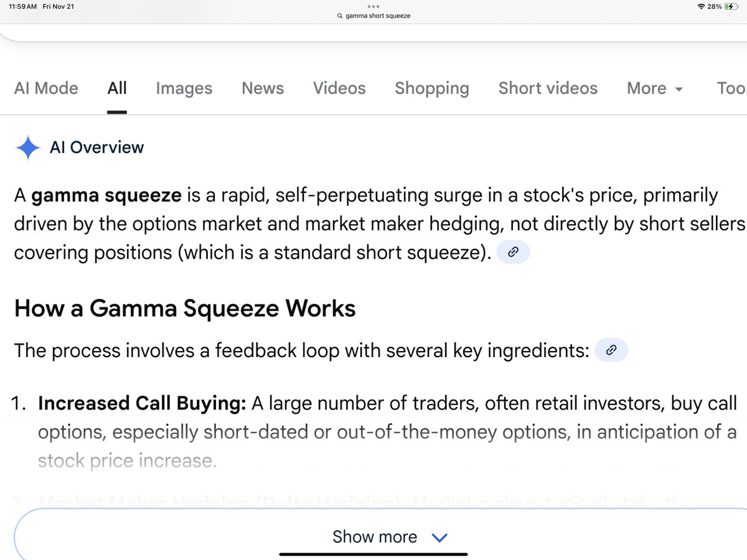Click the chevron next to Show more

tap(441, 537)
